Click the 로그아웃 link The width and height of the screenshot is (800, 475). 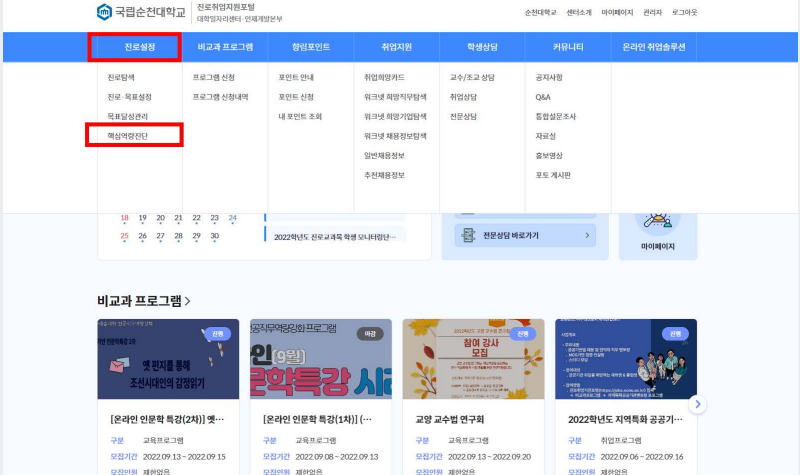click(685, 12)
